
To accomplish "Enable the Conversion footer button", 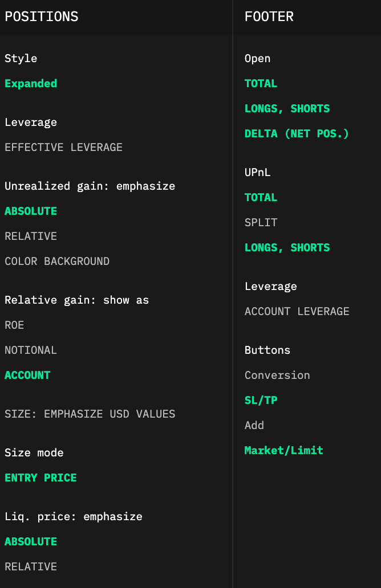I will (x=277, y=375).
